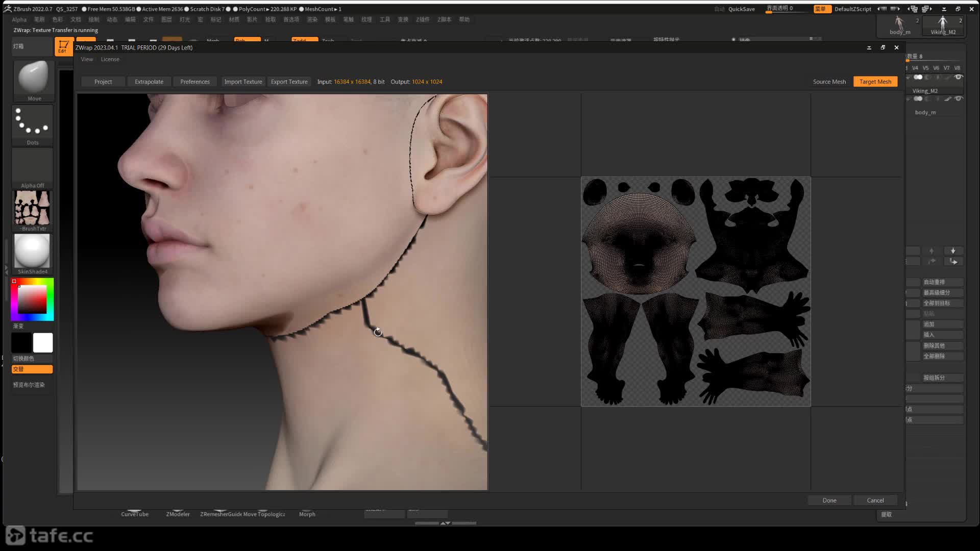Click QuickSave
The width and height of the screenshot is (980, 551).
[x=741, y=9]
